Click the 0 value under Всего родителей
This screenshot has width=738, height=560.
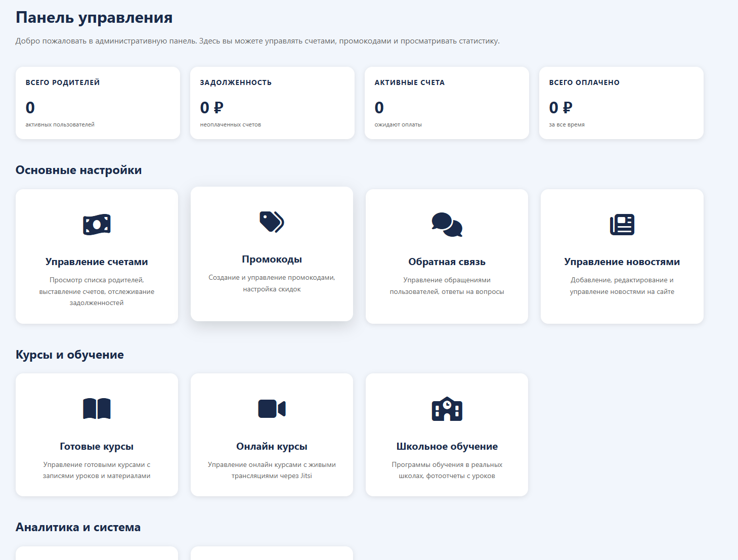[30, 107]
